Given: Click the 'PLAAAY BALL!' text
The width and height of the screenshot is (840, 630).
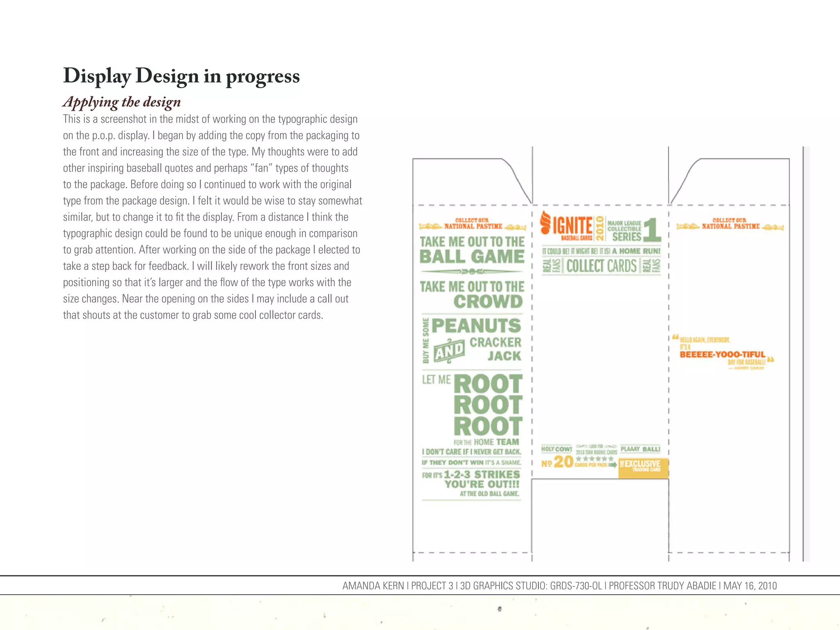Looking at the screenshot, I should [x=640, y=449].
